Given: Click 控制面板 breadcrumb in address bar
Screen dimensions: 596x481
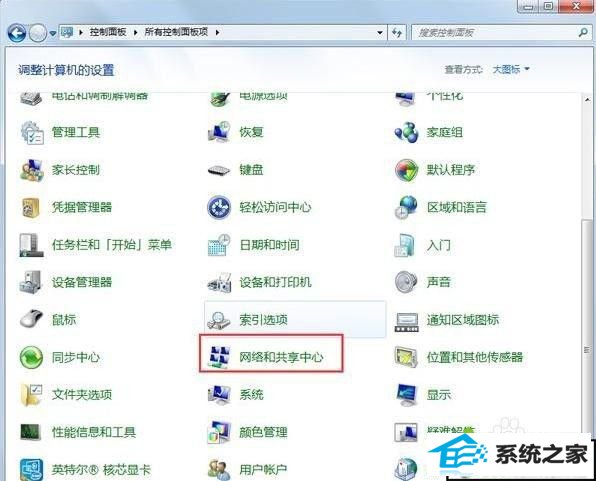Looking at the screenshot, I should click(x=108, y=32).
